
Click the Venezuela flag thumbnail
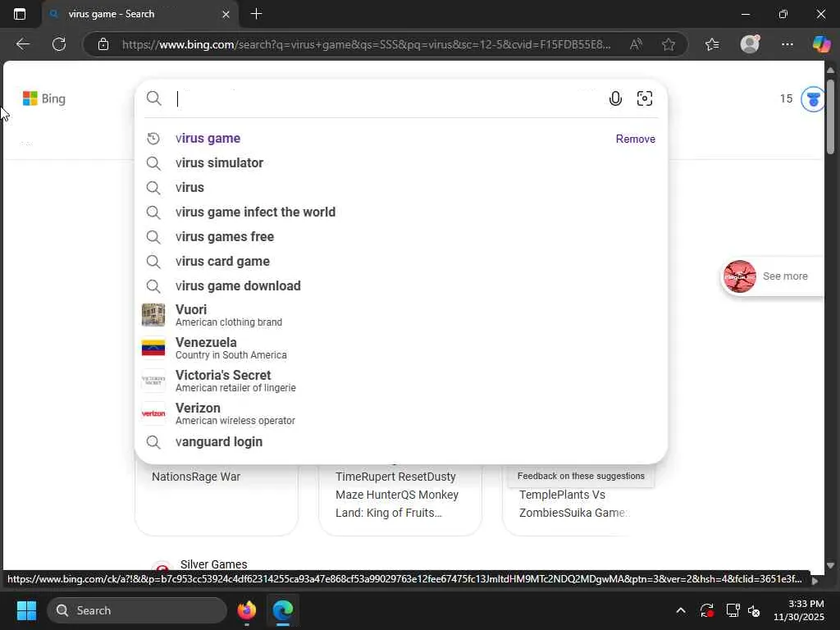153,348
